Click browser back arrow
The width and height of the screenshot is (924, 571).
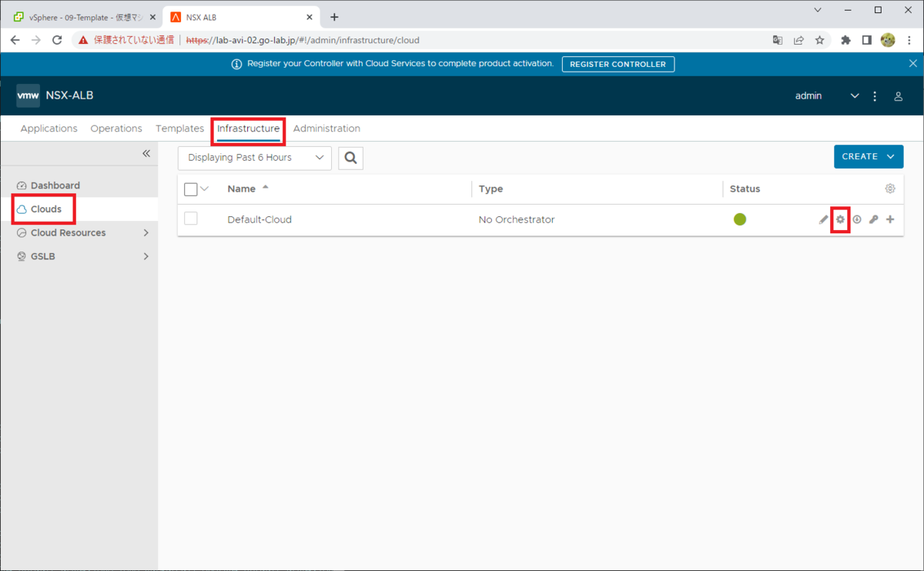click(15, 40)
